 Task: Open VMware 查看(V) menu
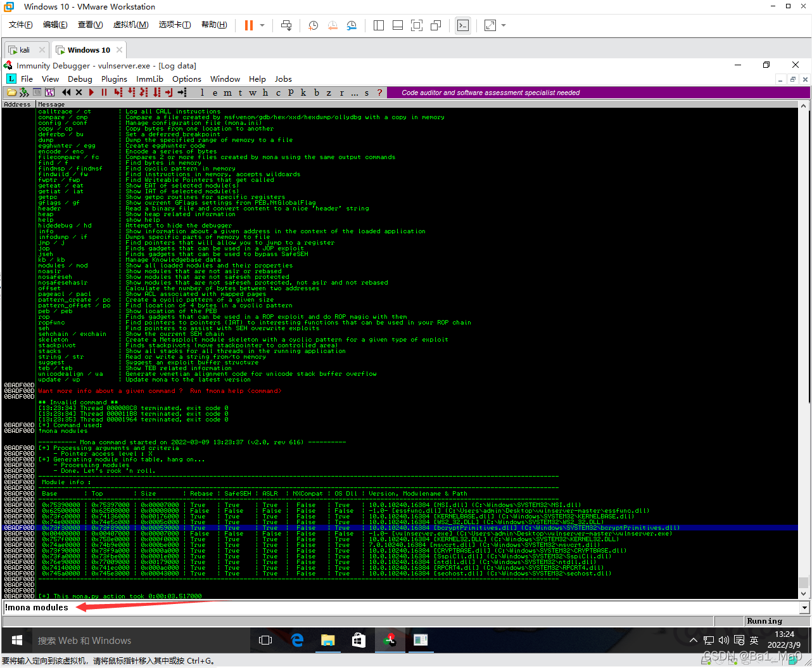pos(90,25)
